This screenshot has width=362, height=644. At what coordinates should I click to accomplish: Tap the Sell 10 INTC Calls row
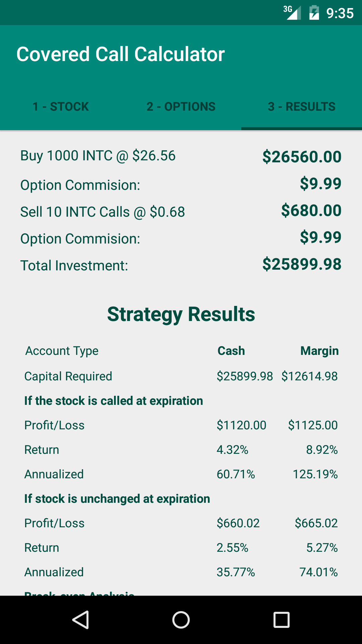[x=103, y=212]
